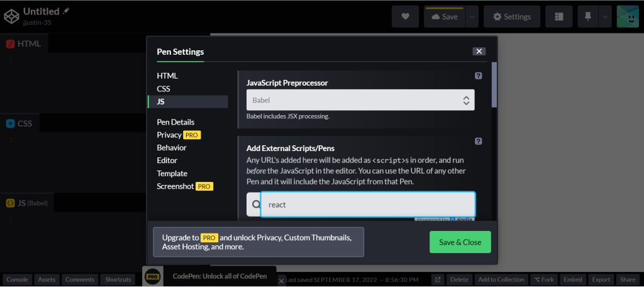Click the Fork button
The height and width of the screenshot is (287, 644).
544,279
